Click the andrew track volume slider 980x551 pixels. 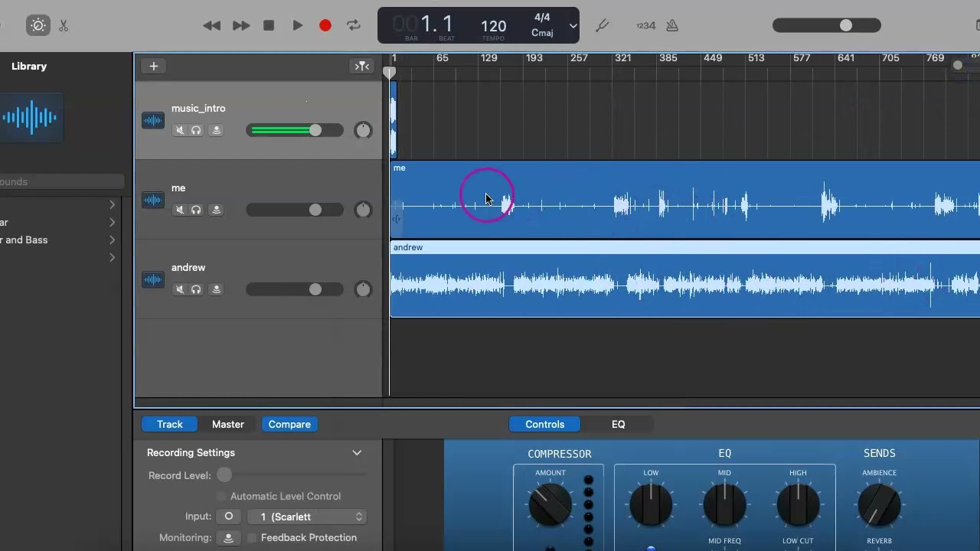[x=295, y=289]
